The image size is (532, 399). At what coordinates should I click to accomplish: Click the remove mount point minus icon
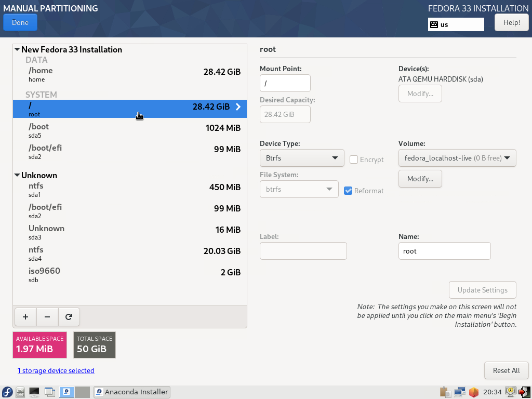47,317
